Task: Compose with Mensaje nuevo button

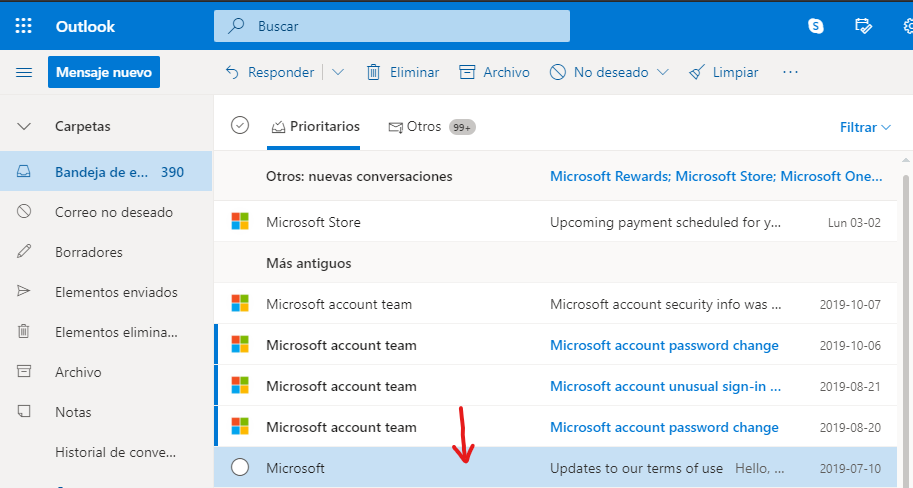Action: point(104,72)
